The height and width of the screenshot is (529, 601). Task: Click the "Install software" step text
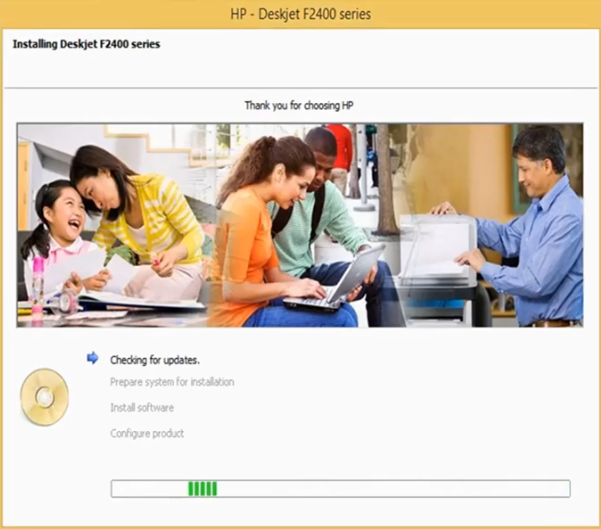tap(142, 408)
